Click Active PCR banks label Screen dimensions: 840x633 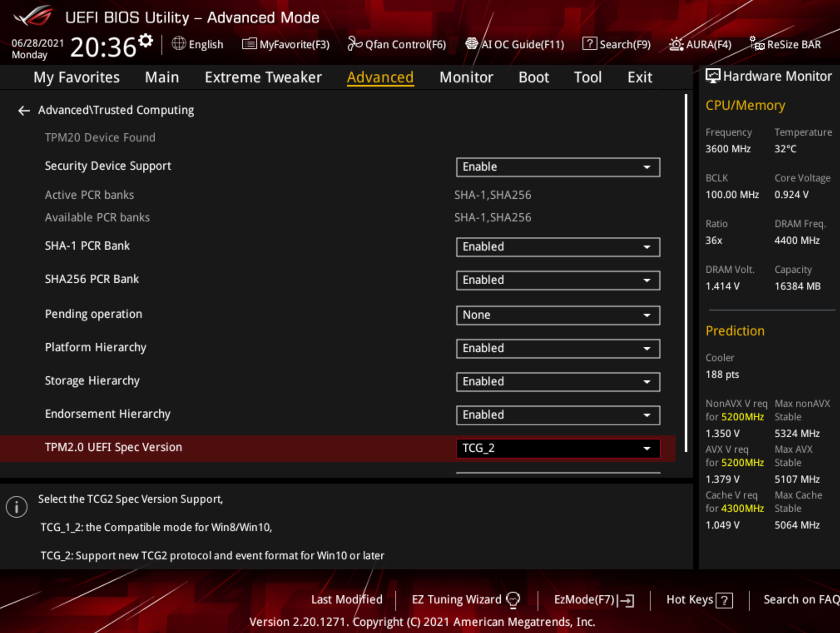pyautogui.click(x=89, y=195)
